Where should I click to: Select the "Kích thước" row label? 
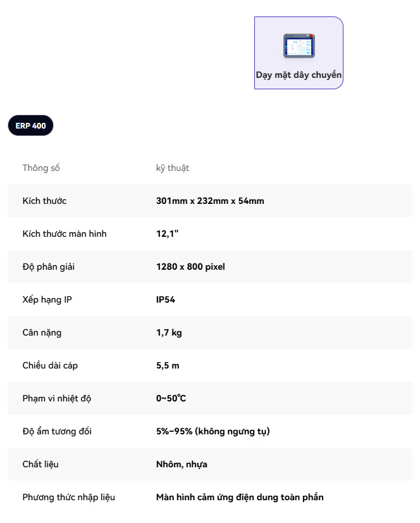click(44, 201)
